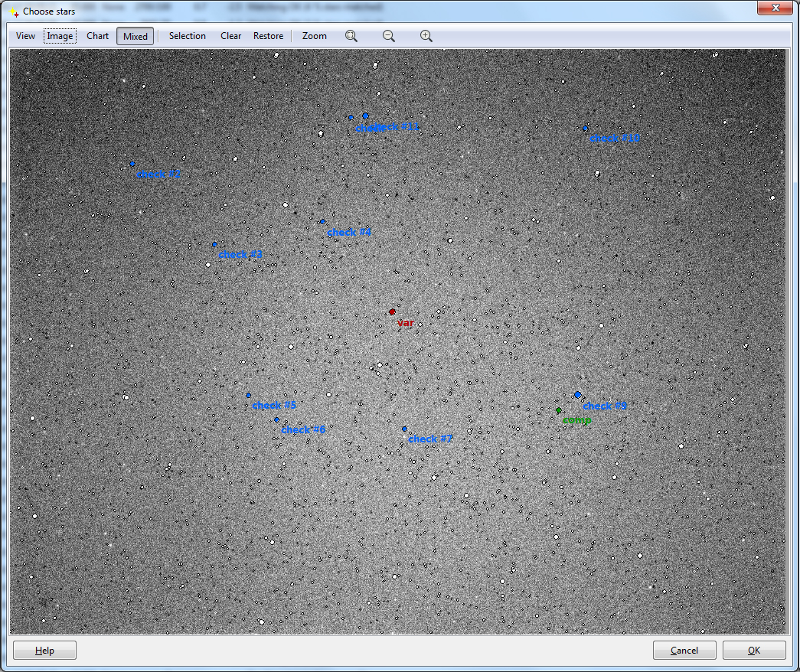
Task: Select the check #7 star marker
Action: pos(404,429)
